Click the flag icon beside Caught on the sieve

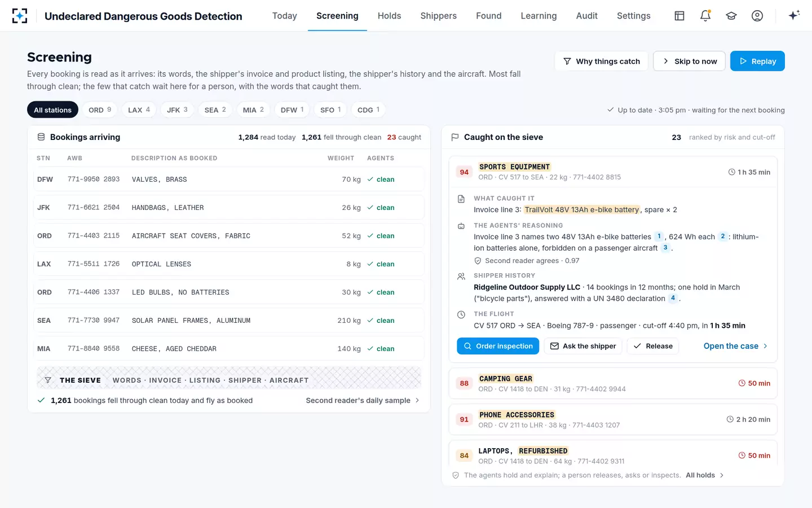point(455,137)
